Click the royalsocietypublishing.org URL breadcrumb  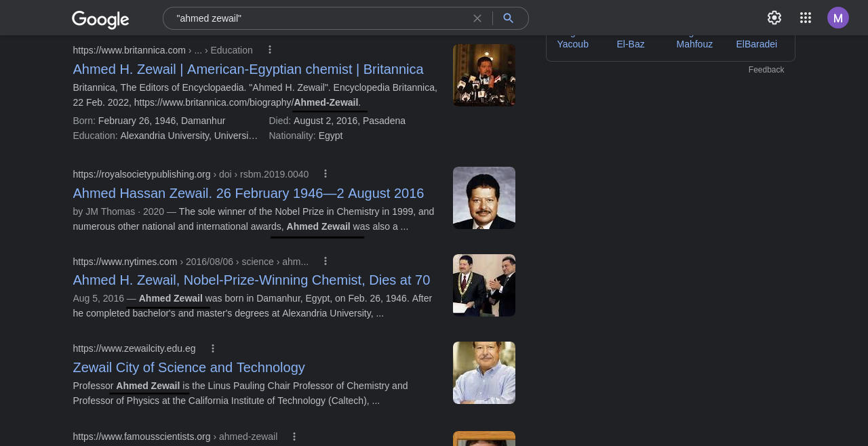(191, 174)
